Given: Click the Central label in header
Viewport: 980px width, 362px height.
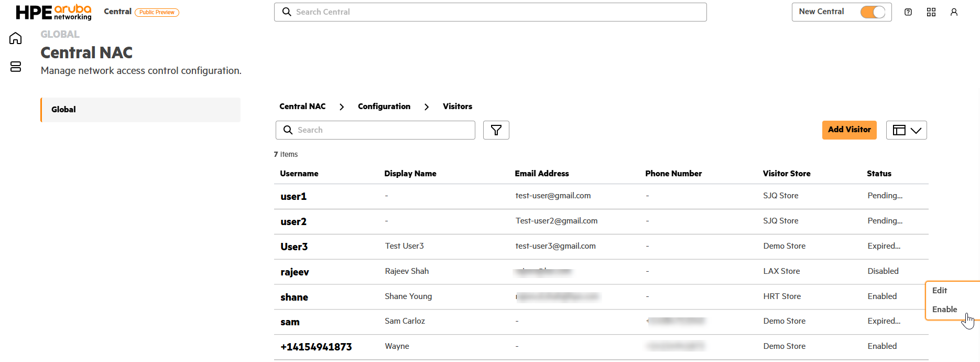Looking at the screenshot, I should [x=117, y=12].
